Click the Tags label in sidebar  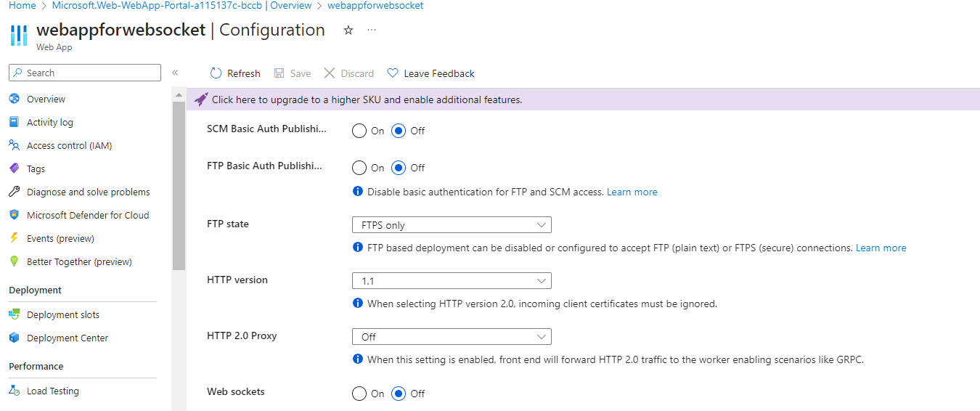pyautogui.click(x=36, y=168)
